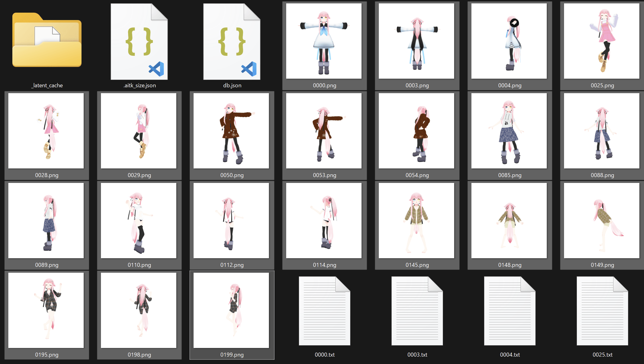Select the 0110.png image thumbnail

[x=139, y=221]
